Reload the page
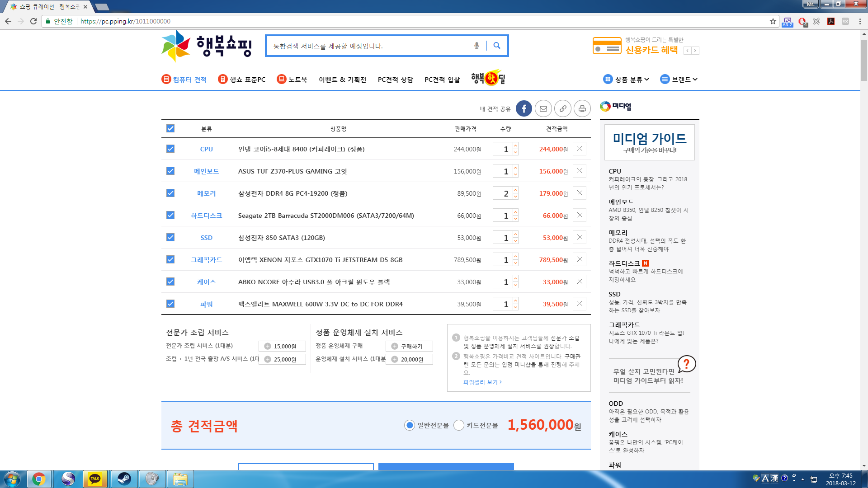This screenshot has width=868, height=488. [33, 21]
